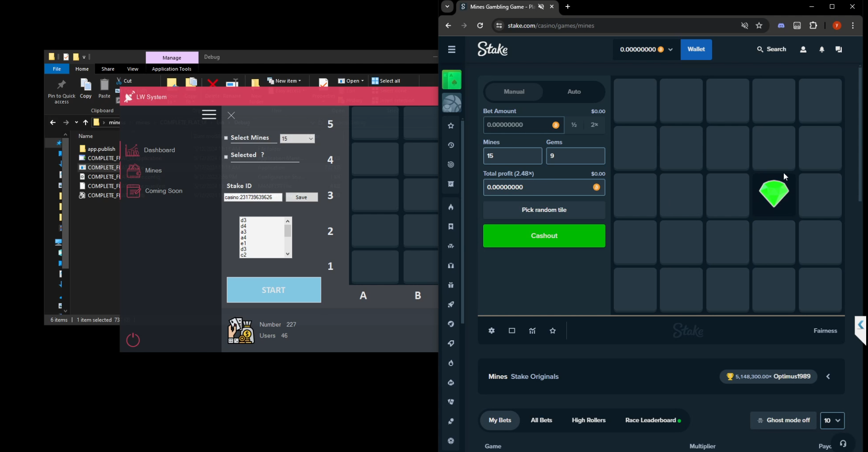Open Chrome tab search chevron
Screen dimensions: 868x452
click(447, 6)
